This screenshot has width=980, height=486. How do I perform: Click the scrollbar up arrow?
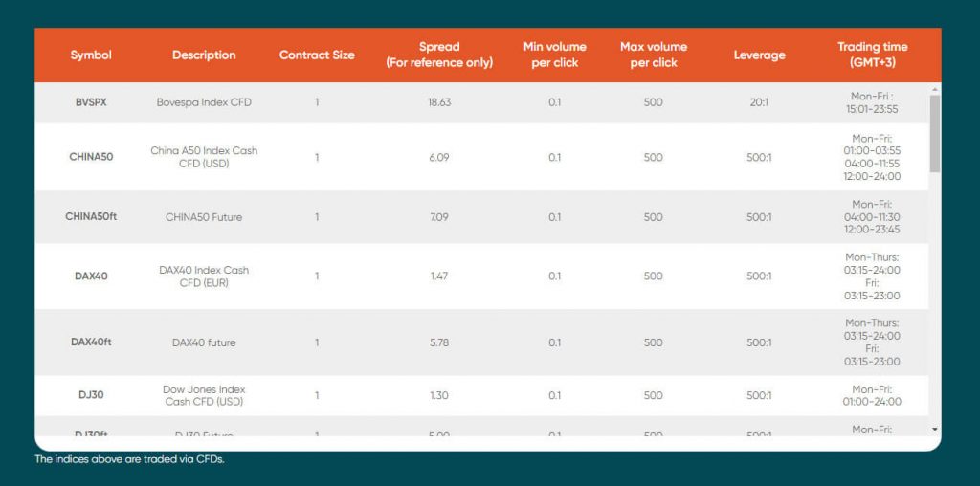935,89
